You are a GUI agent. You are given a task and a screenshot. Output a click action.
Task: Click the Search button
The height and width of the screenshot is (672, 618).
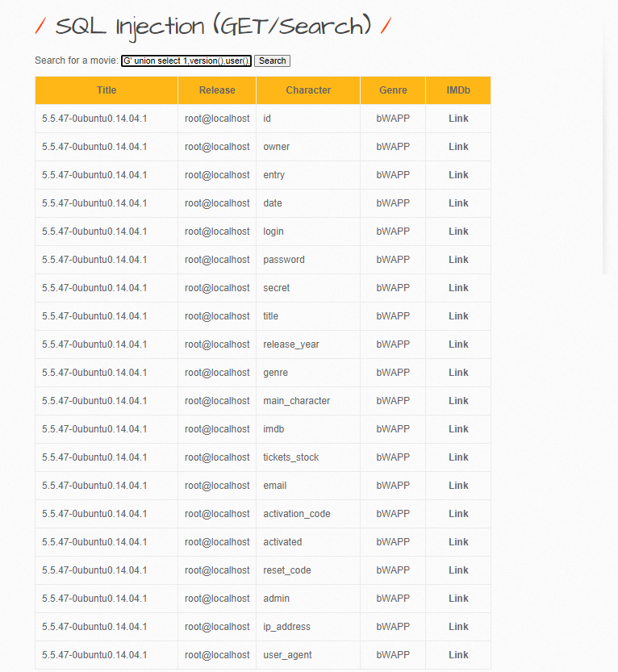(x=272, y=61)
